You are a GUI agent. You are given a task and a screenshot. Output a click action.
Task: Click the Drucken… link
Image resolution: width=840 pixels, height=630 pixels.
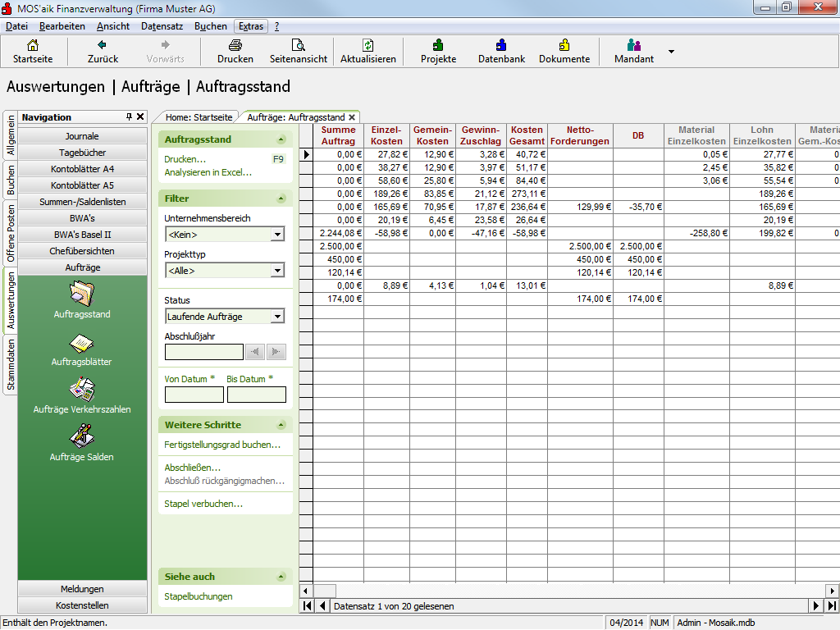coord(185,159)
